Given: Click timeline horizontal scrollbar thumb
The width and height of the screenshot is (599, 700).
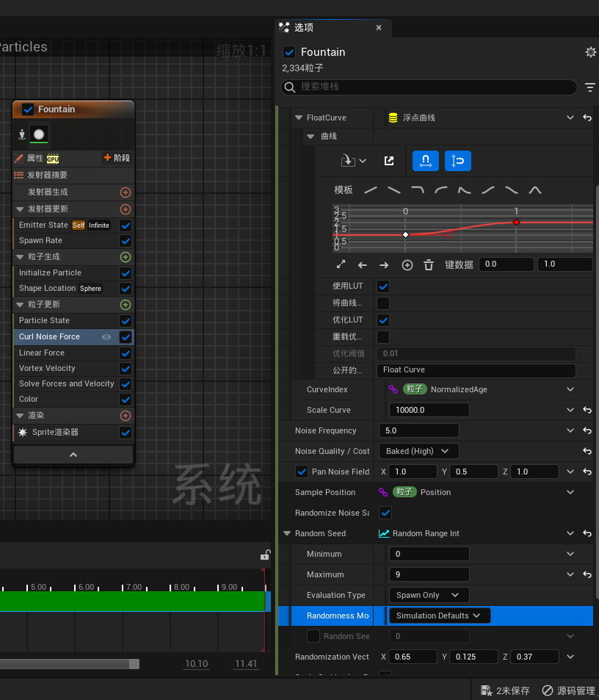Looking at the screenshot, I should click(x=70, y=664).
